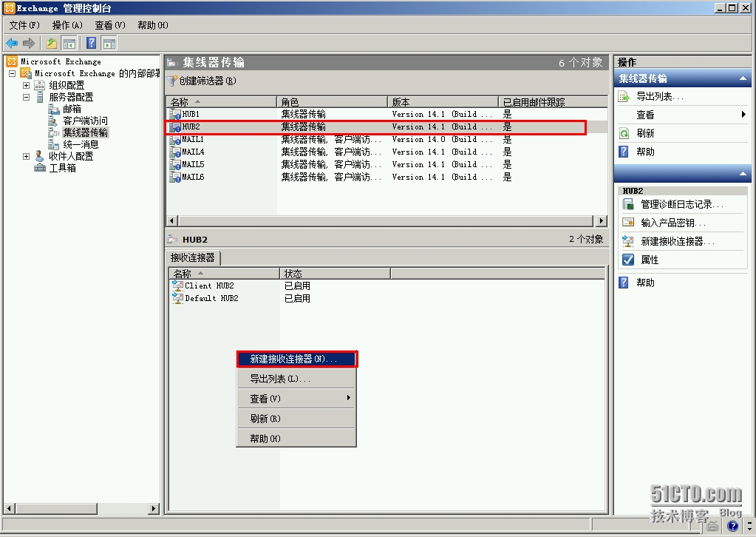Screen dimensions: 756x537
Task: Expand the 组织配置 tree node
Action: pyautogui.click(x=26, y=85)
